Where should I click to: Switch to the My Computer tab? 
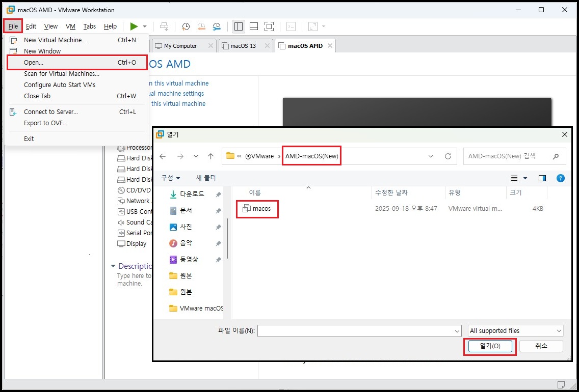click(180, 46)
